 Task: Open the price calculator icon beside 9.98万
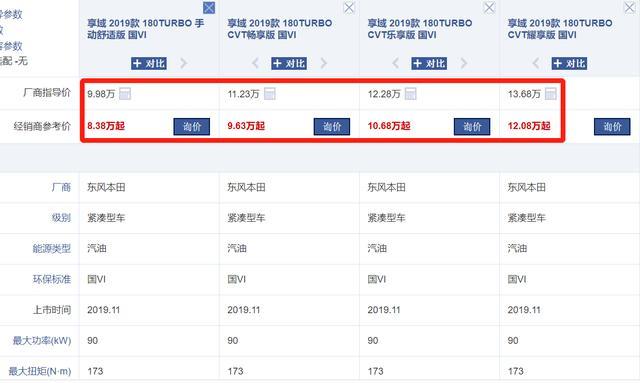pyautogui.click(x=125, y=94)
